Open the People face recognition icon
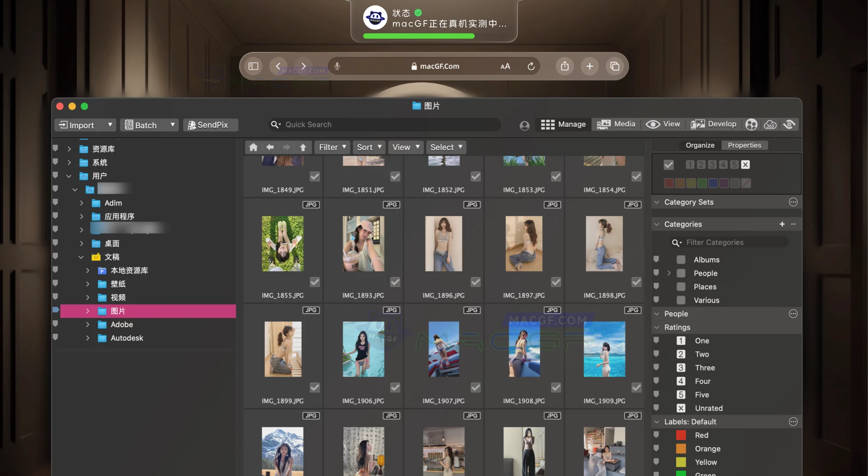 751,124
